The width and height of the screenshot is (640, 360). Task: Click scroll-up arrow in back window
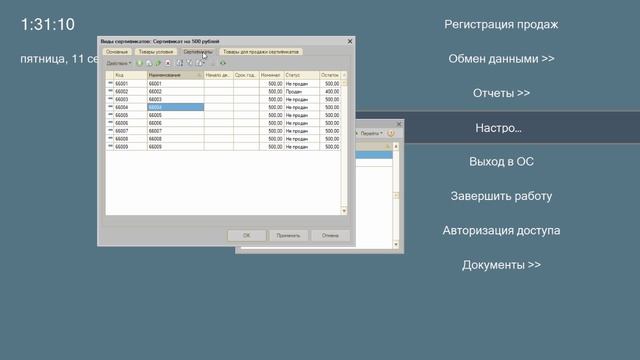pyautogui.click(x=396, y=146)
